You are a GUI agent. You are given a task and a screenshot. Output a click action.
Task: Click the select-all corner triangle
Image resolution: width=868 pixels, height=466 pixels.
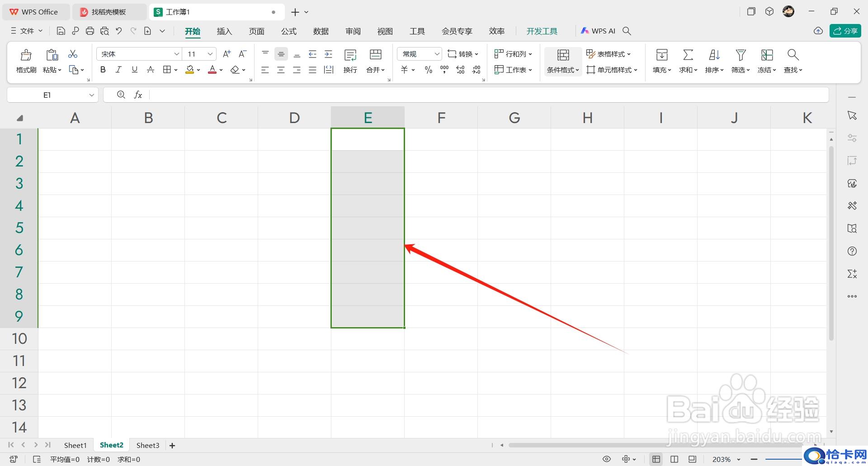[x=19, y=118]
